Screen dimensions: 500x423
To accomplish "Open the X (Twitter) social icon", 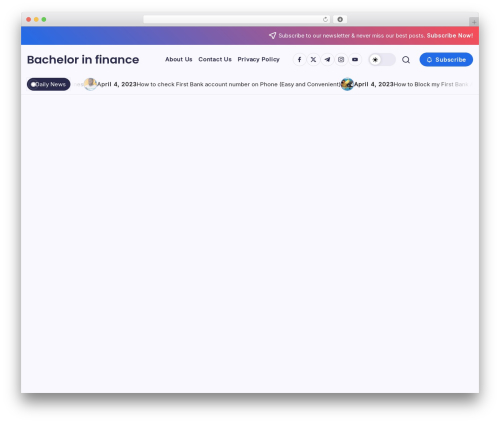I will point(313,60).
